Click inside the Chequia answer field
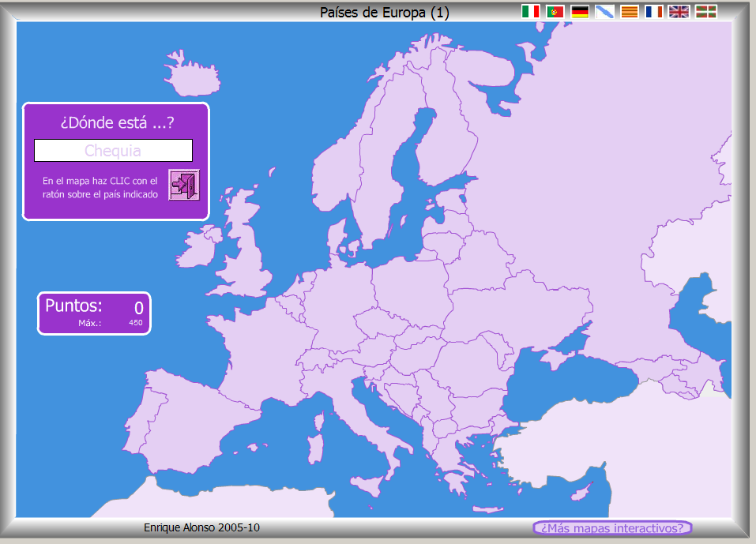This screenshot has height=544, width=756. pyautogui.click(x=113, y=150)
